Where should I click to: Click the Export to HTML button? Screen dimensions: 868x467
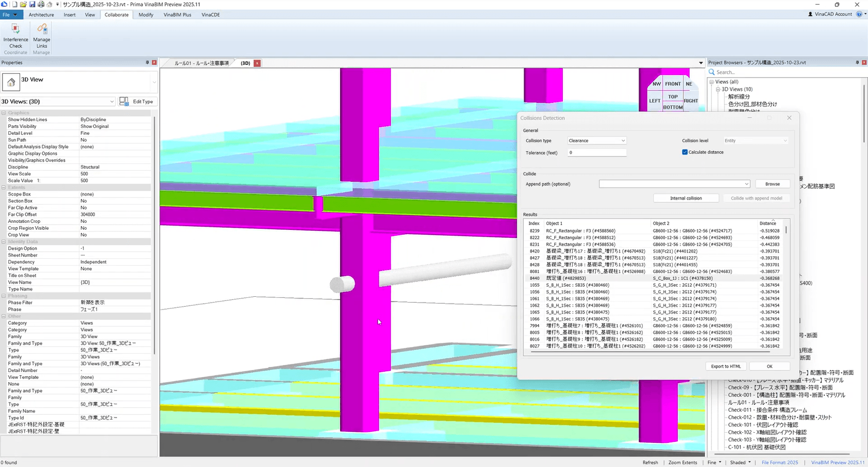click(x=726, y=366)
